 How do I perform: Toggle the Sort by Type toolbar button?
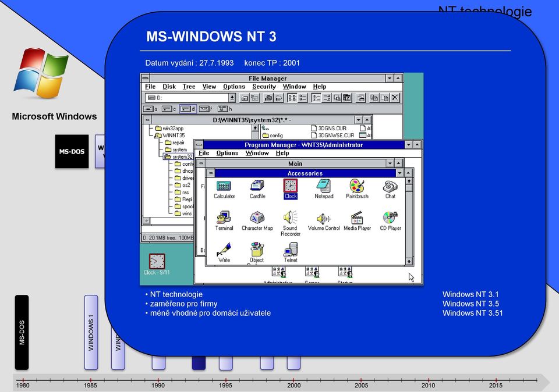click(x=327, y=98)
